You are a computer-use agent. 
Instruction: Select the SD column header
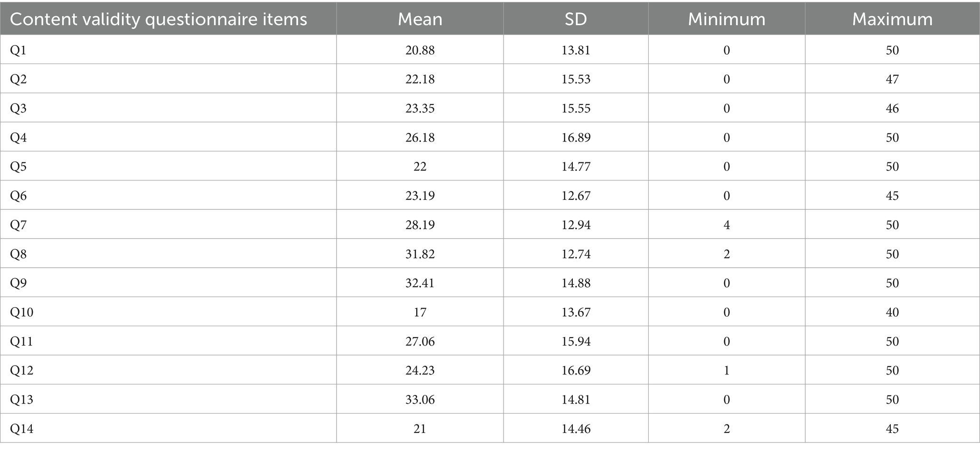point(576,19)
